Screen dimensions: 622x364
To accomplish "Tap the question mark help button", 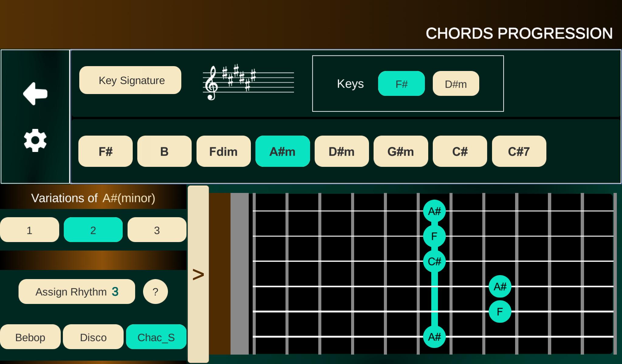I will [x=155, y=292].
